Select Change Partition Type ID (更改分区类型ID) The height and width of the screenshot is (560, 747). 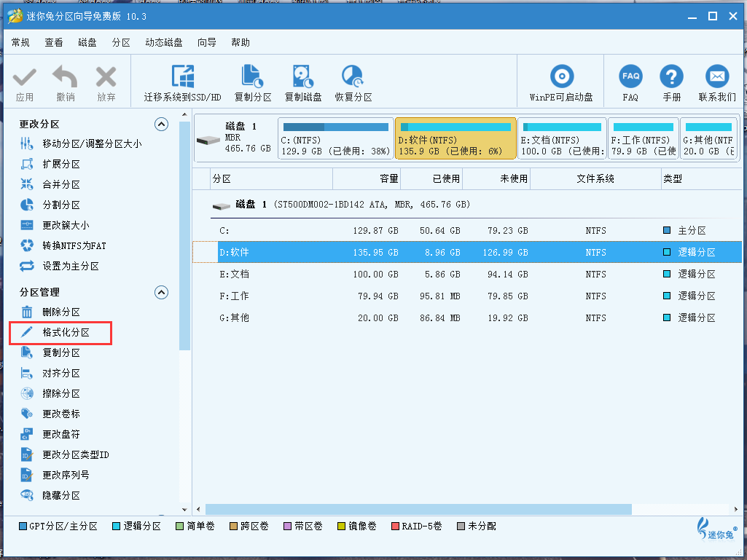point(65,454)
